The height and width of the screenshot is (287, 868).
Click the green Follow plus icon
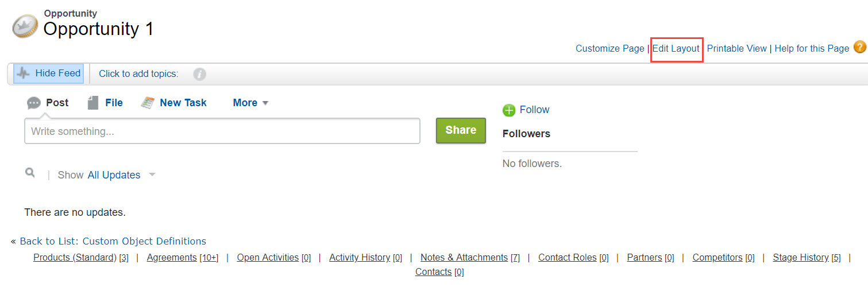coord(508,110)
